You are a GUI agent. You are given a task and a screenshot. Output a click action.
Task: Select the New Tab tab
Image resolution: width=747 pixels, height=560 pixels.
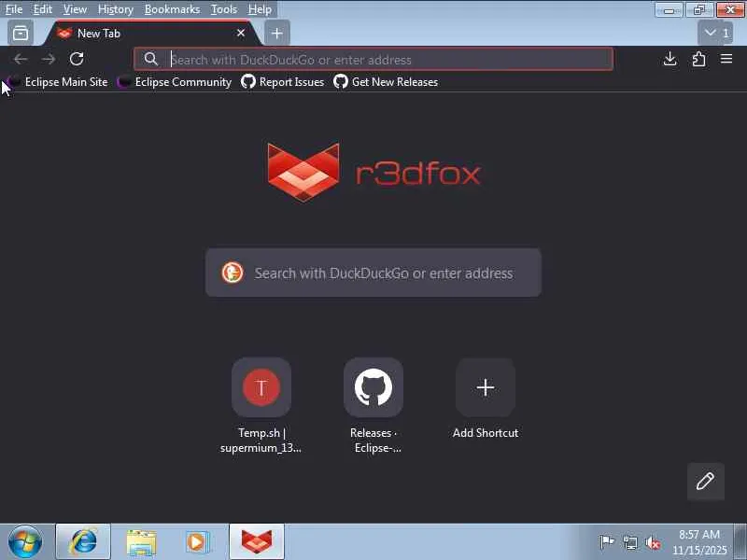click(x=152, y=33)
